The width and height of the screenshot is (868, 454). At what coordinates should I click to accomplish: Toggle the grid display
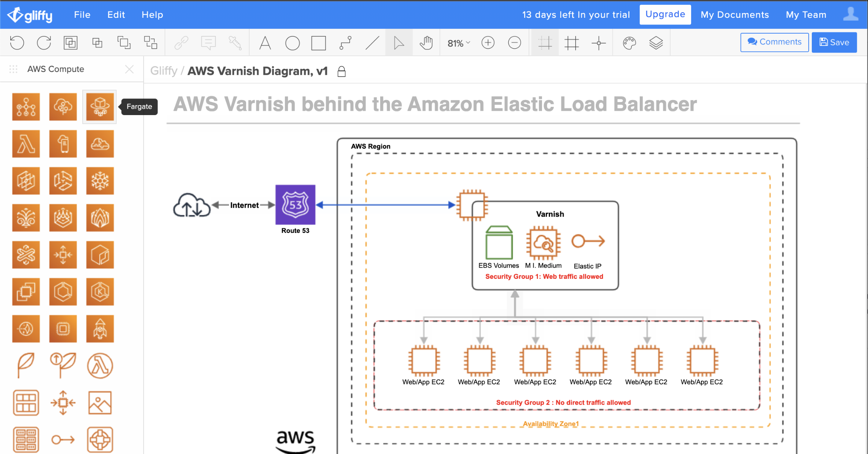click(572, 43)
